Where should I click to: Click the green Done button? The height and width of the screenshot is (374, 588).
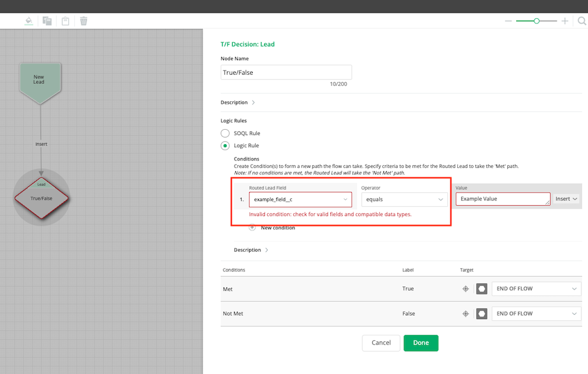421,343
